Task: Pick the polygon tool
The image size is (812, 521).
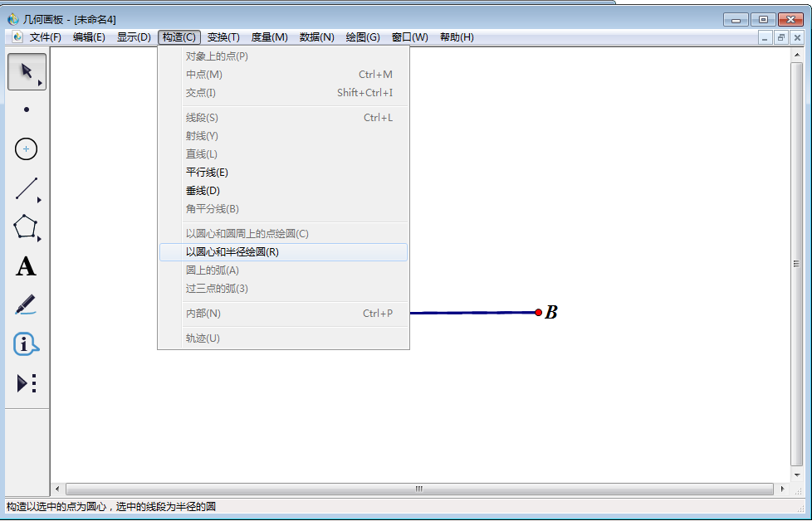Action: (26, 228)
